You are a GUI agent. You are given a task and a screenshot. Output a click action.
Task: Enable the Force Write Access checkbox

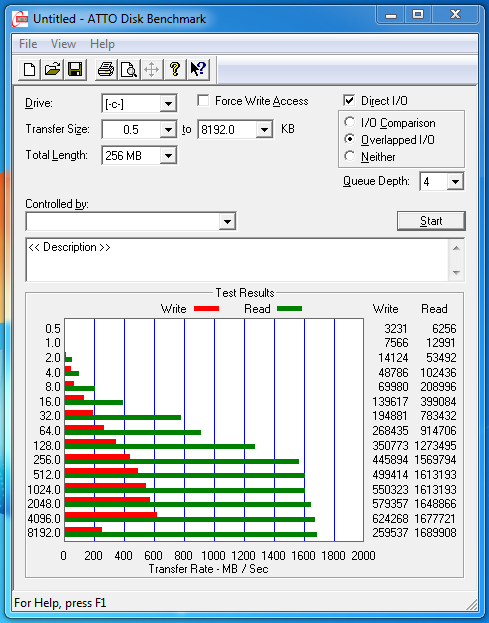tap(203, 101)
